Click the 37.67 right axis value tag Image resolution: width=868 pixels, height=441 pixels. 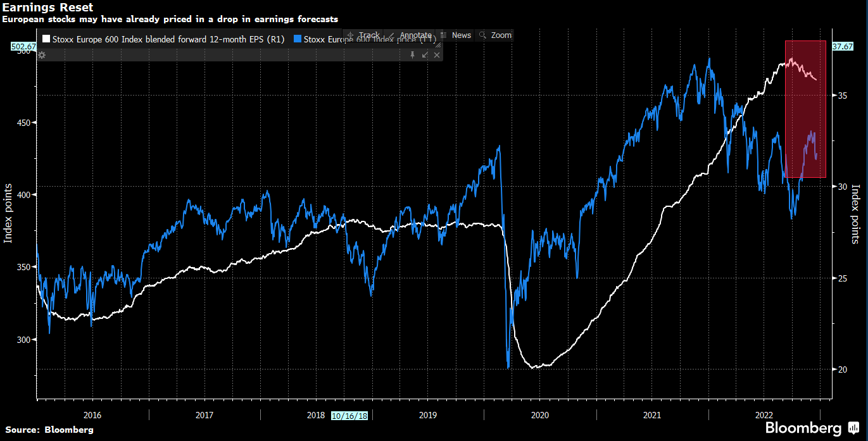coord(843,46)
